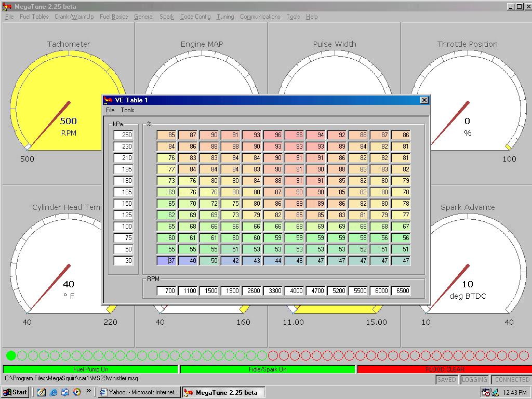The width and height of the screenshot is (532, 399).
Task: Open the Communications menu
Action: pos(260,17)
